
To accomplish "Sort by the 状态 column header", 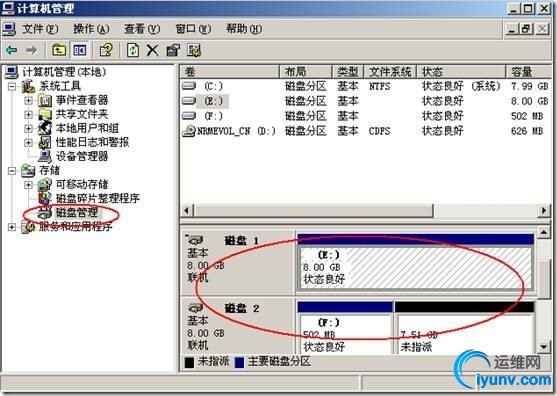I will click(x=461, y=72).
